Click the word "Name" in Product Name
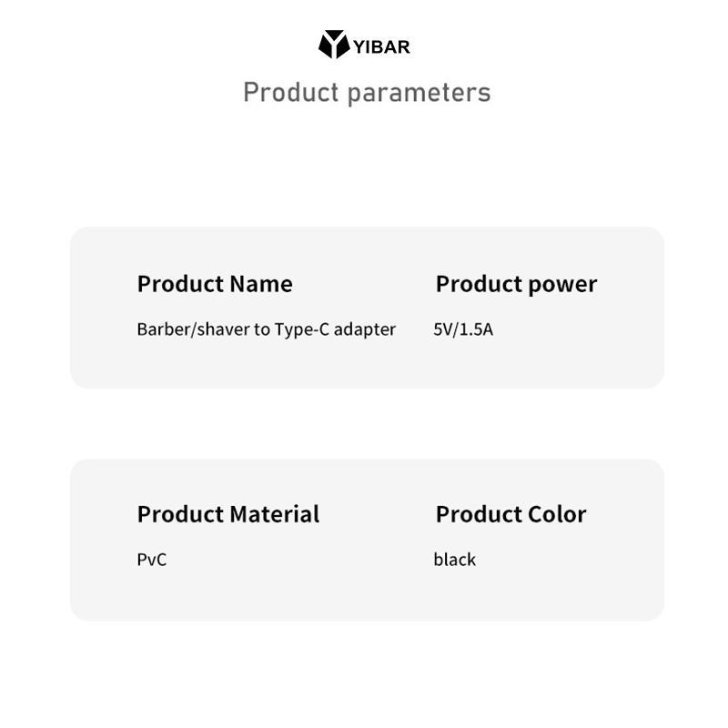 [x=261, y=284]
